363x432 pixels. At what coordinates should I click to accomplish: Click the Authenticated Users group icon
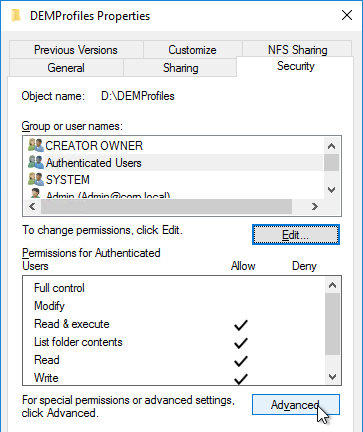coord(36,163)
